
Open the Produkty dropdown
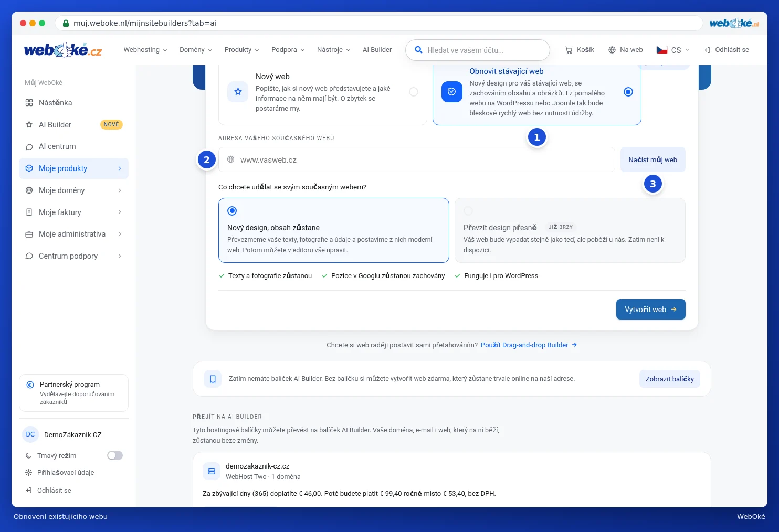tap(241, 50)
